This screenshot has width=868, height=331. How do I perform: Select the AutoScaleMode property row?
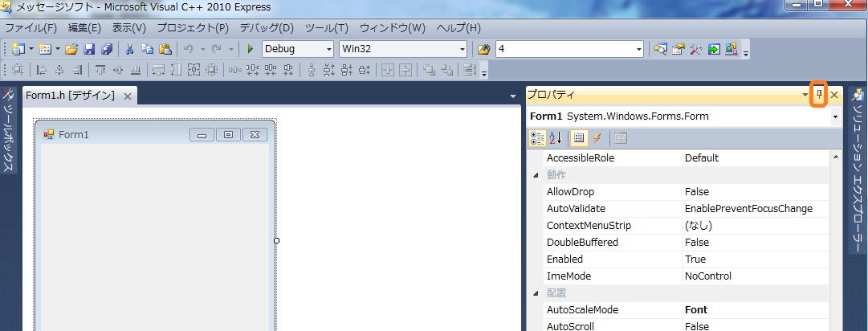click(x=686, y=310)
